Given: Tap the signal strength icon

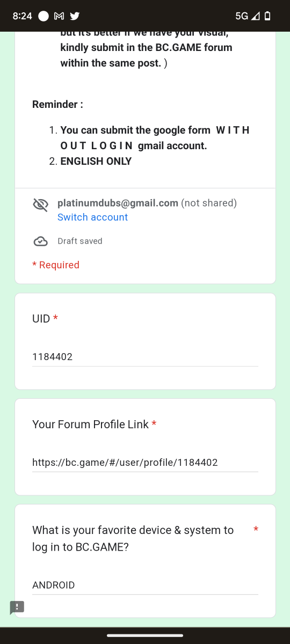Looking at the screenshot, I should tap(256, 16).
